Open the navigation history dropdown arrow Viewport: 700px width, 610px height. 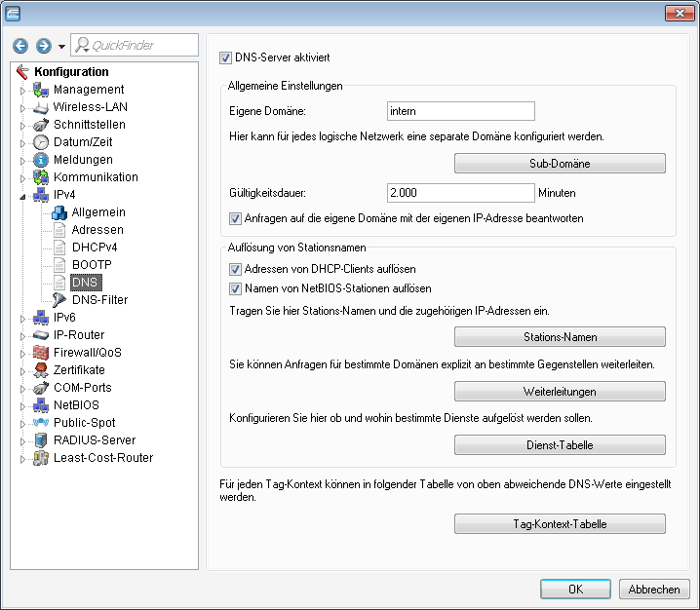point(61,46)
